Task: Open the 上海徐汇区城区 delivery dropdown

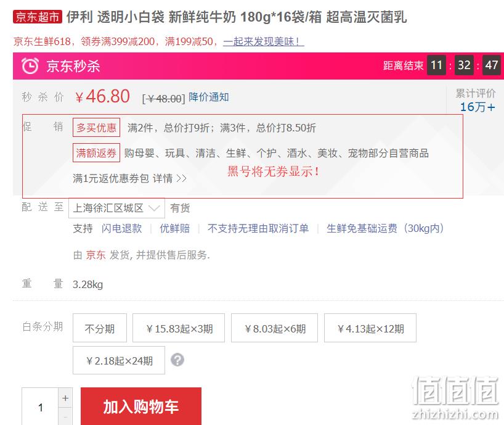Action: [116, 208]
